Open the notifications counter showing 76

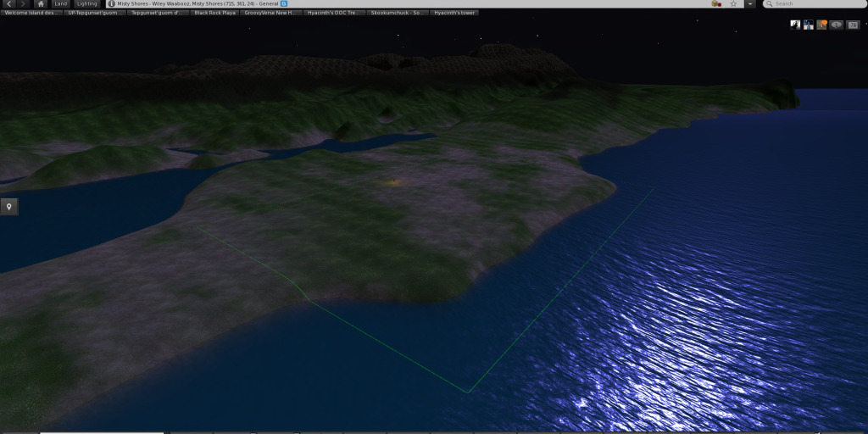[x=854, y=25]
